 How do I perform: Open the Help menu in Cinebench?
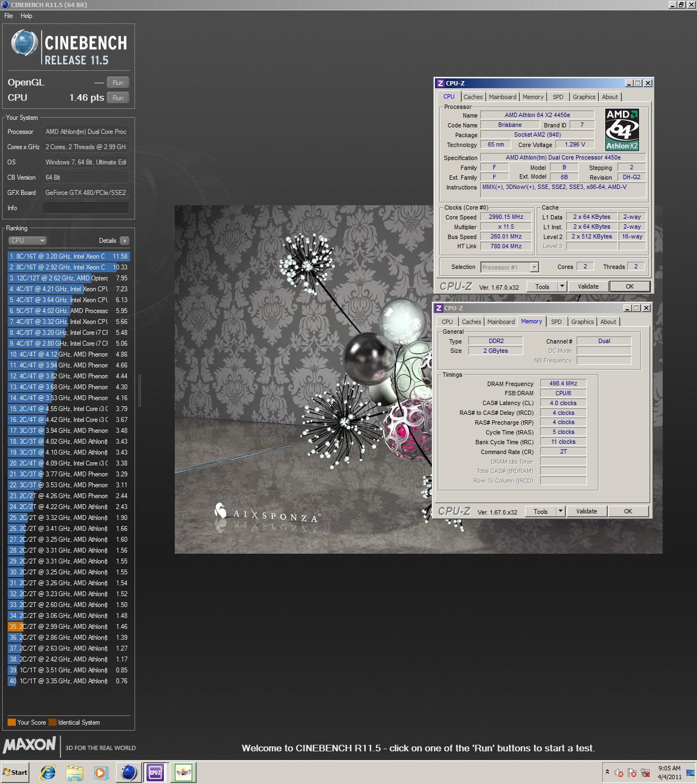click(x=26, y=16)
